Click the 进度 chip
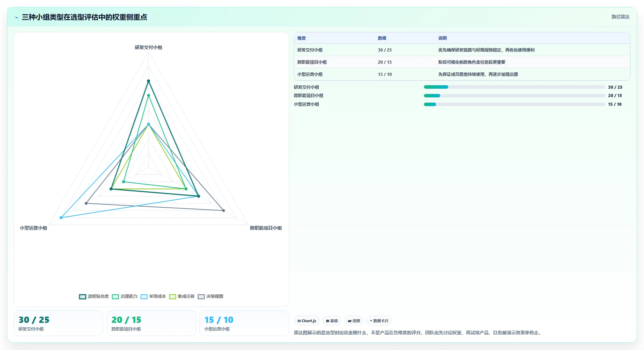The width and height of the screenshot is (644, 350). tap(354, 321)
